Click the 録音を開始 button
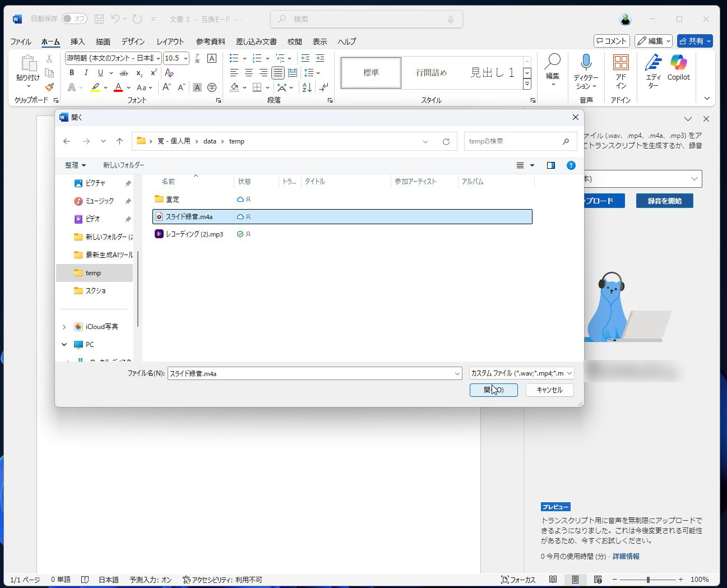This screenshot has height=588, width=727. [x=664, y=201]
